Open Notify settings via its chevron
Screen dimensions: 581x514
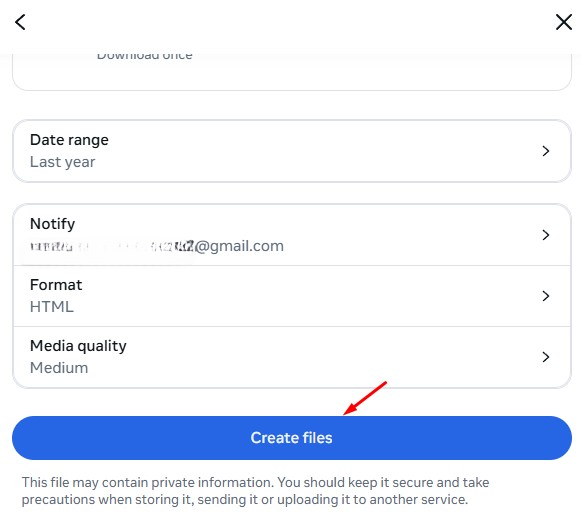(545, 235)
